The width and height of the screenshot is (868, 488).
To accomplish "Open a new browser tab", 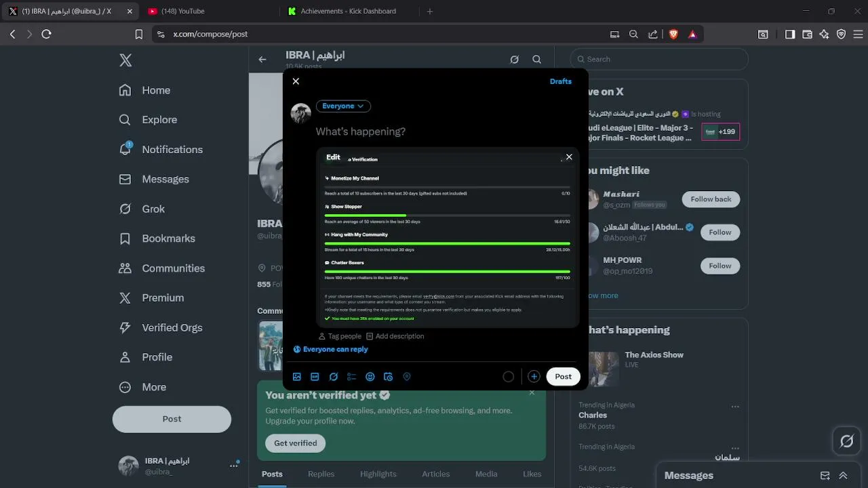I will click(x=429, y=11).
